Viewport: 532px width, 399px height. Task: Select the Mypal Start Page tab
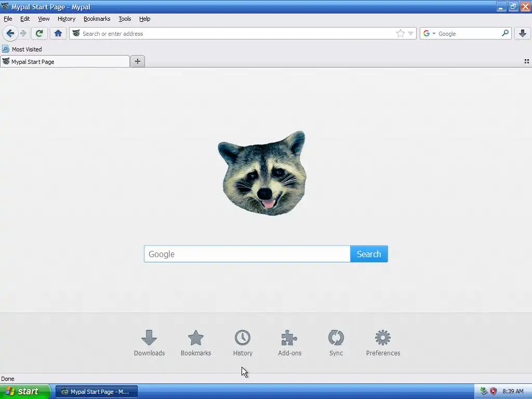(x=65, y=62)
